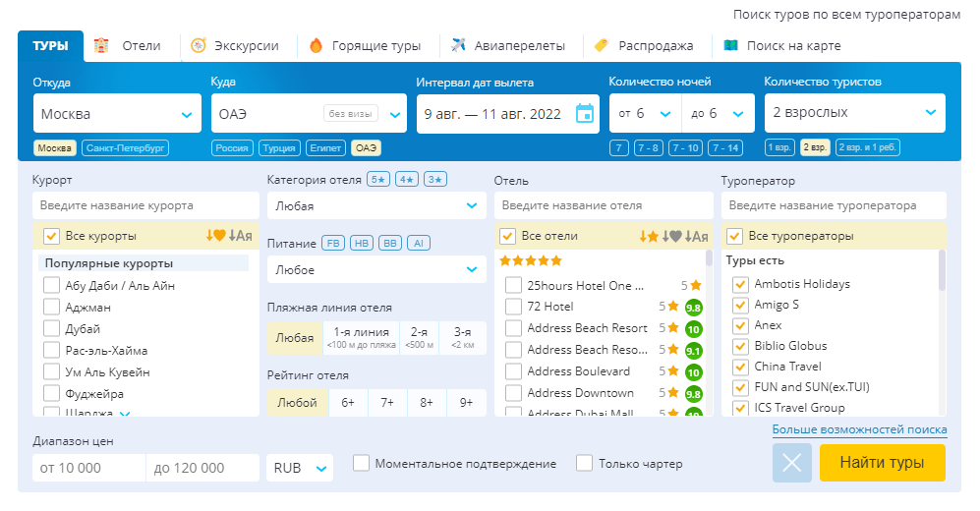This screenshot has width=980, height=511.
Task: Select the AI meal type tag
Action: coord(419,243)
